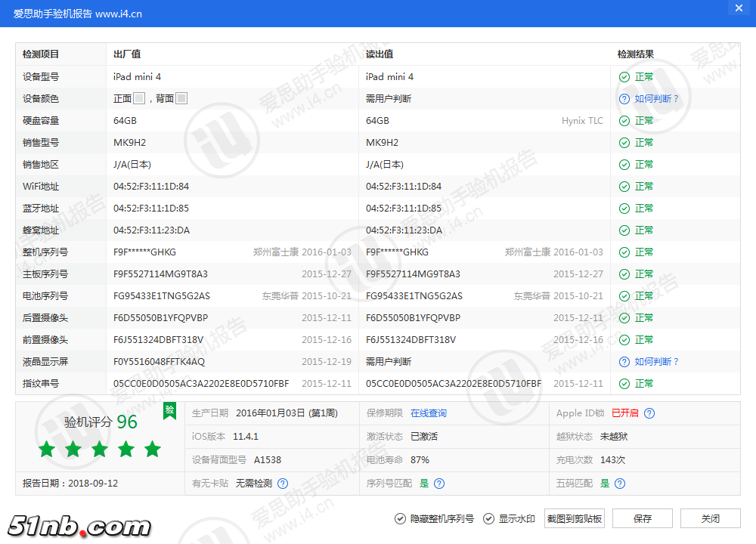Click the green 正常 check icon for 设备型号

pyautogui.click(x=624, y=76)
